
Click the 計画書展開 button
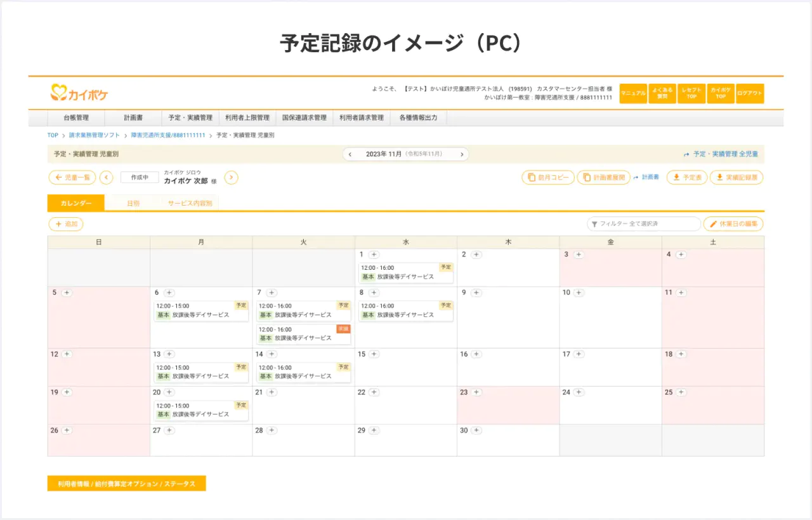pyautogui.click(x=603, y=178)
